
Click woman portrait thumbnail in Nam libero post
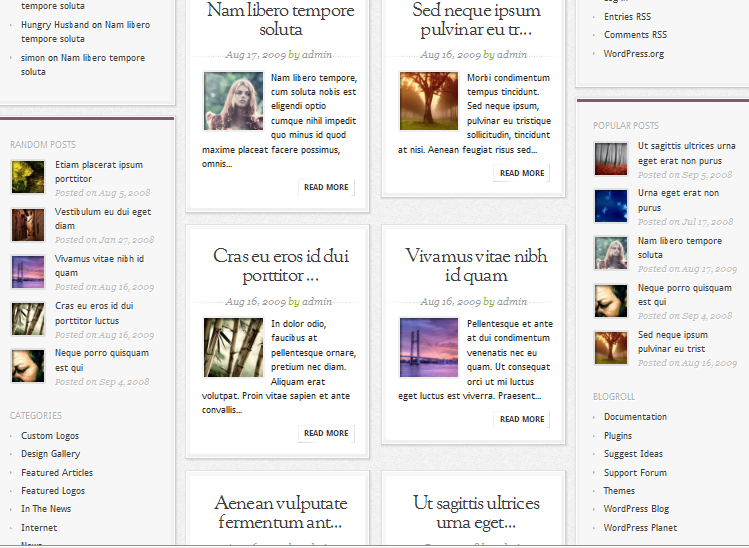tap(233, 101)
